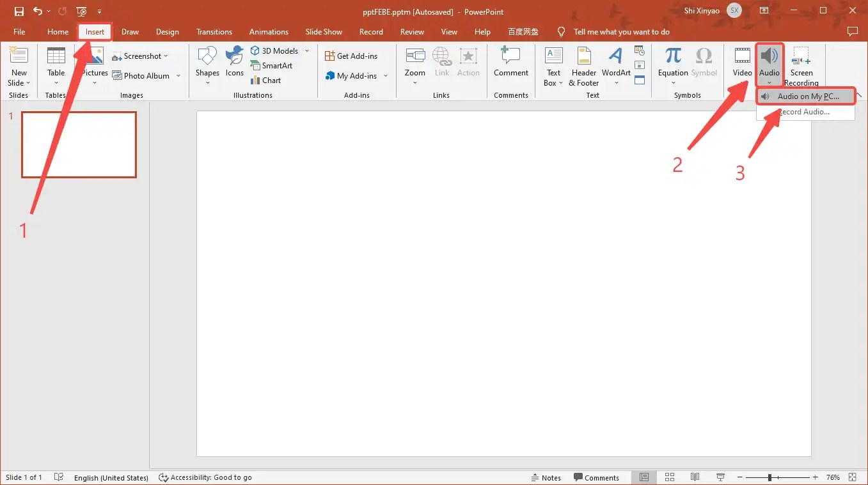Insert a Chart

point(265,80)
